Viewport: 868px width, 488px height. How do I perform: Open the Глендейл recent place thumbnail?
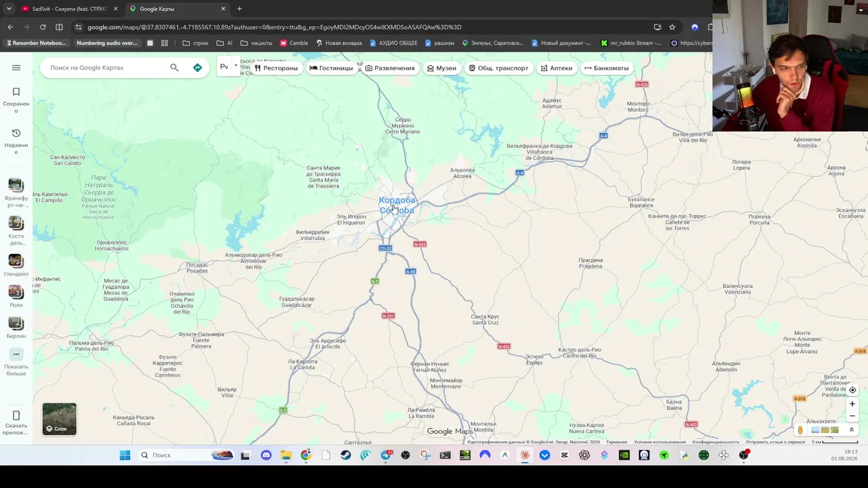click(16, 262)
